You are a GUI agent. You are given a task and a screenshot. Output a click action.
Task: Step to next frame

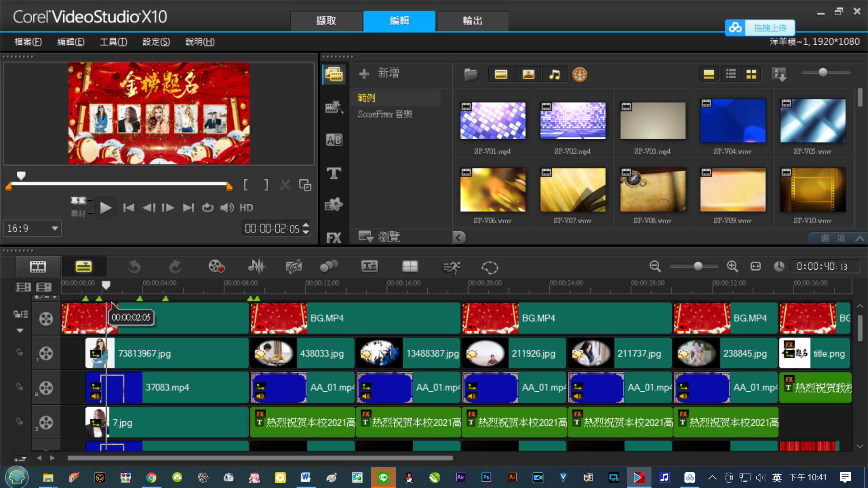coord(168,208)
